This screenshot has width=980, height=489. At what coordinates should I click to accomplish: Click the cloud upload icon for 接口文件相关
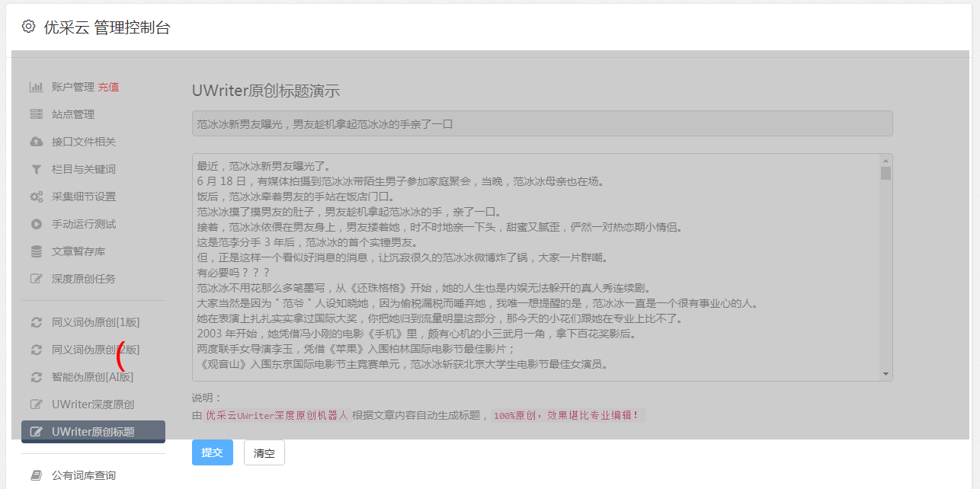[x=36, y=142]
